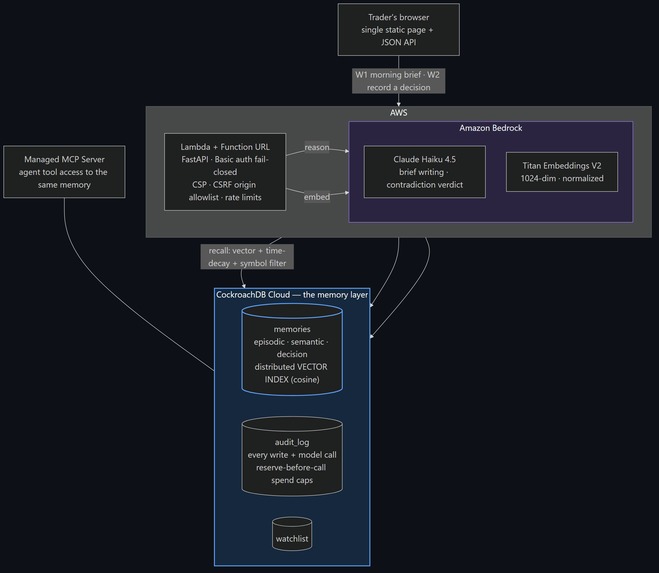Click the embed edge label

pyautogui.click(x=317, y=197)
